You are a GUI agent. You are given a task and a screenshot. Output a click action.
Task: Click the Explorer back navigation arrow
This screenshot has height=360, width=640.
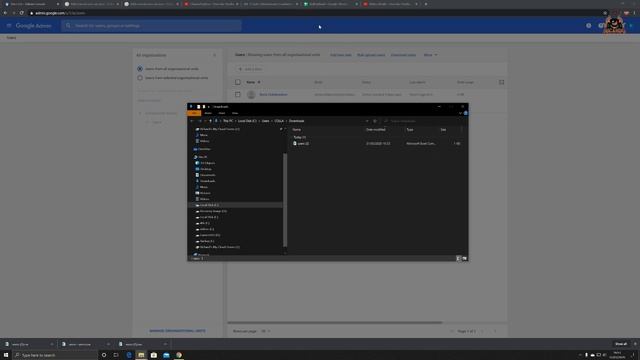(x=192, y=121)
